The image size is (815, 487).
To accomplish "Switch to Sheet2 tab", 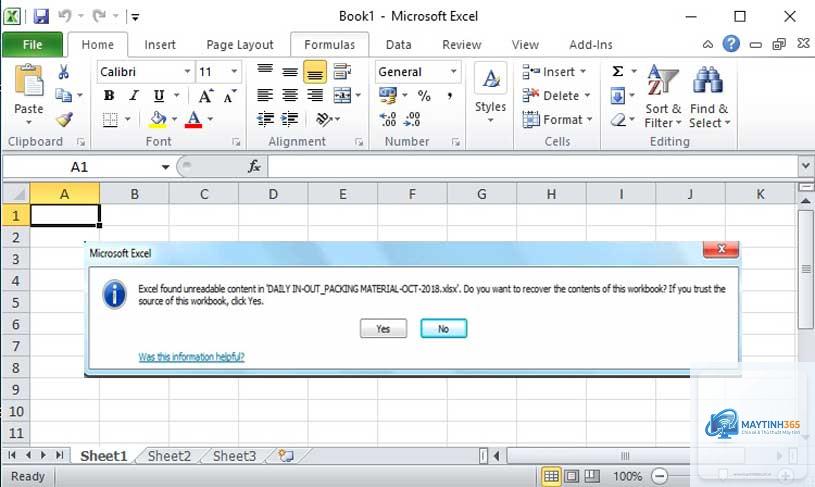I will (169, 456).
